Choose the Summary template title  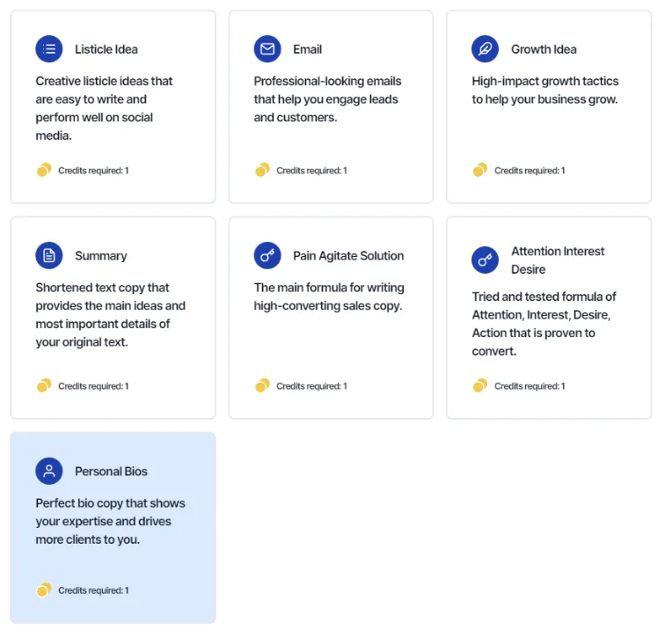coord(101,256)
